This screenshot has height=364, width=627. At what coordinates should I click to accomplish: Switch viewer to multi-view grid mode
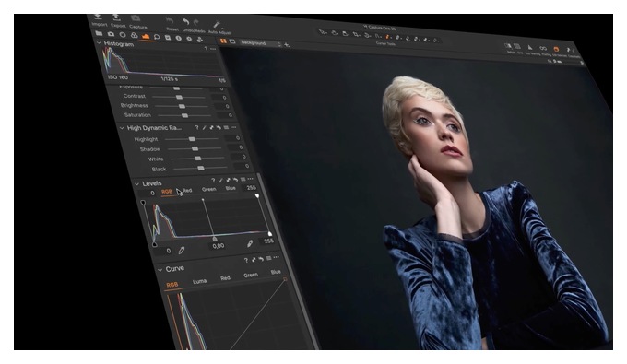tap(223, 41)
